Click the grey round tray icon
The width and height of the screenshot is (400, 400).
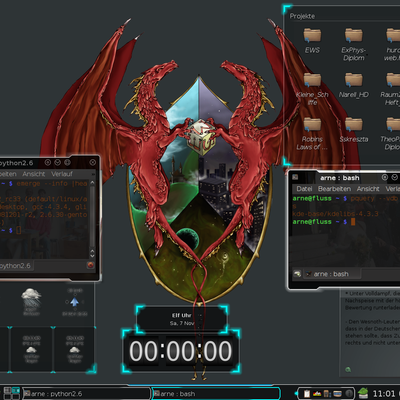coord(349,394)
